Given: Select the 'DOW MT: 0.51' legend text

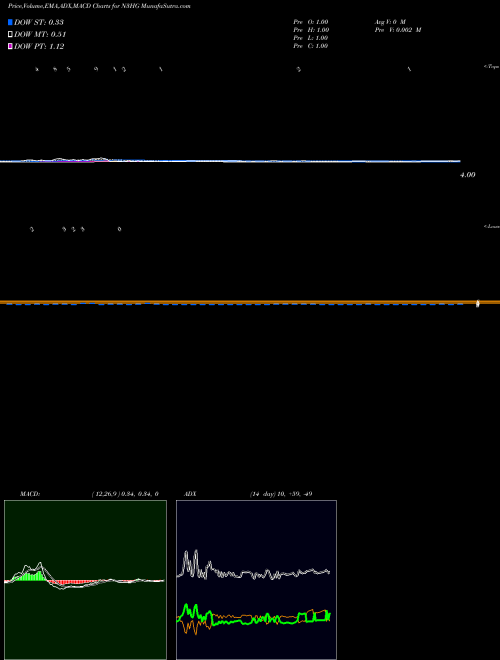Looking at the screenshot, I should (40, 35).
